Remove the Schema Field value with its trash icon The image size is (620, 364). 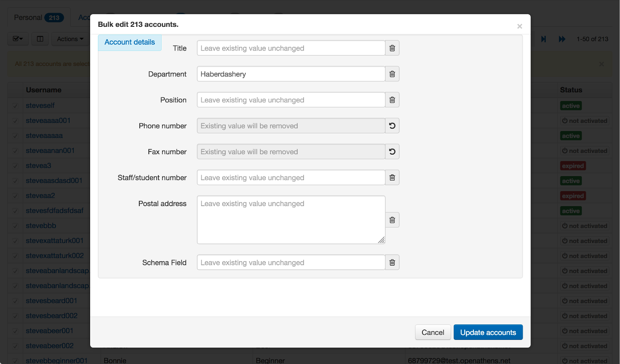pos(392,262)
